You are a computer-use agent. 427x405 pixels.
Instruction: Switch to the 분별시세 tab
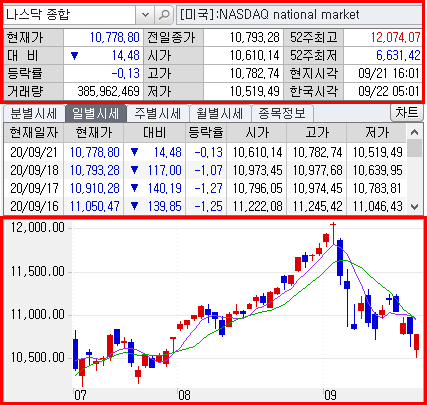click(33, 114)
